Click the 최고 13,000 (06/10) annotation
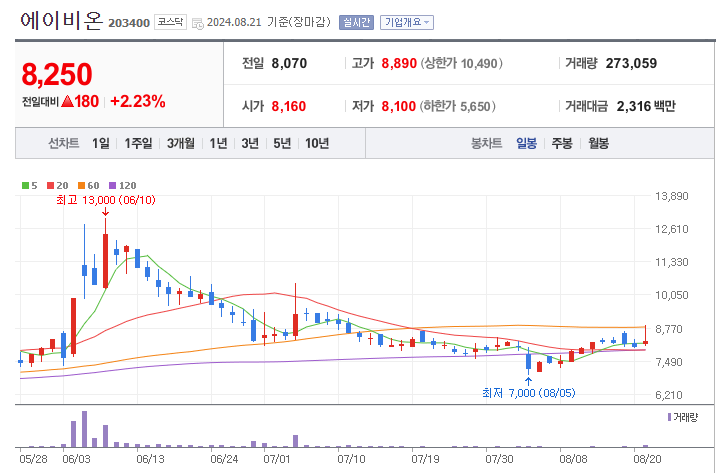 coord(105,200)
